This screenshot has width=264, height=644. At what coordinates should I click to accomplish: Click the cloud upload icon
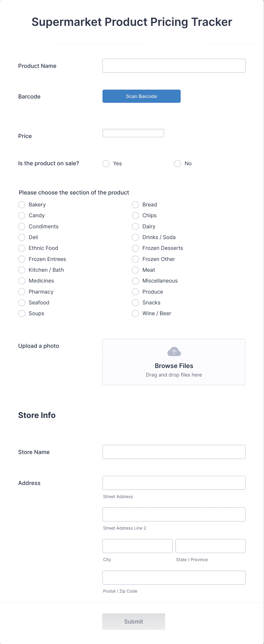pos(174,352)
